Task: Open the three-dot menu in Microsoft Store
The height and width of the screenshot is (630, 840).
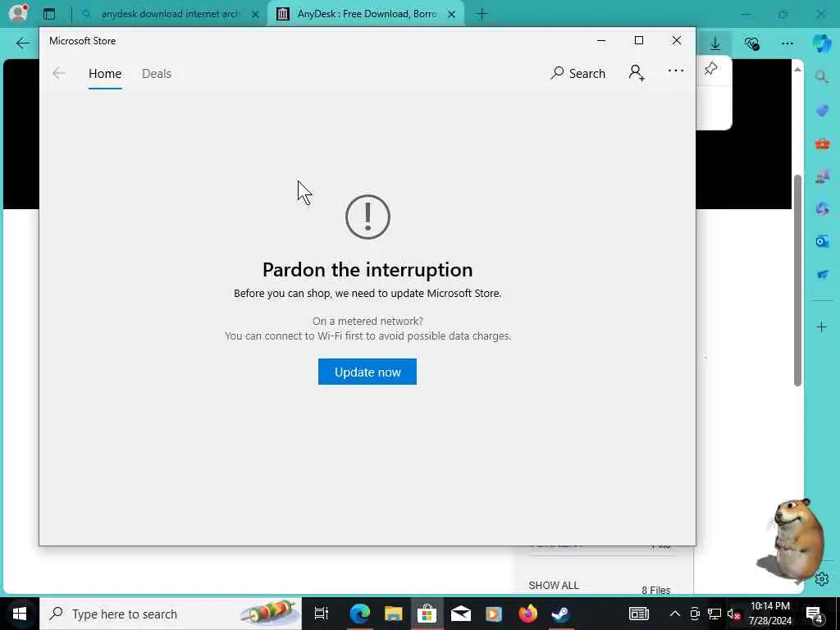Action: (676, 71)
